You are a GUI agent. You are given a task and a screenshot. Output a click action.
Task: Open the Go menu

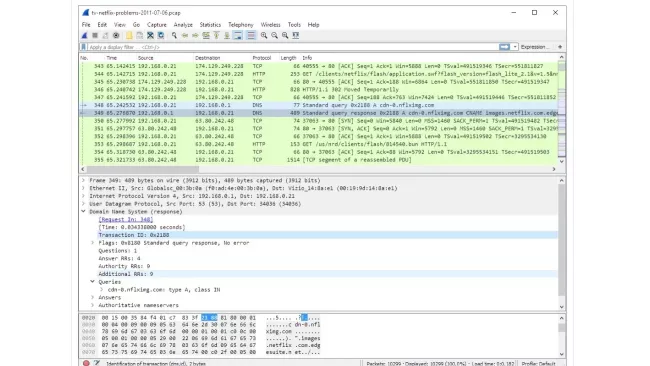click(x=136, y=25)
